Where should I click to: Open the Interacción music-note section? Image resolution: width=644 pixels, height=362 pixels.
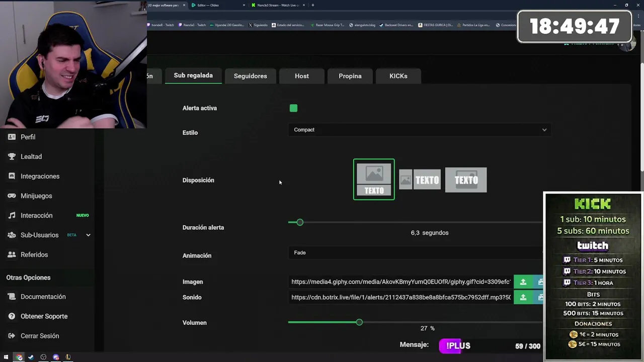tap(30, 215)
